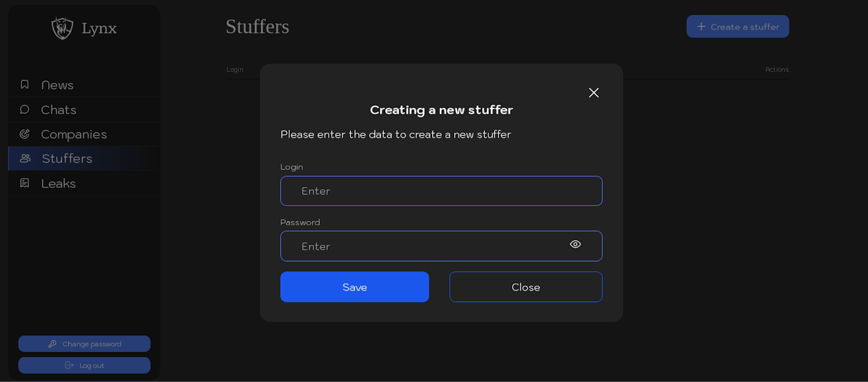Click the Chats speech bubble icon
The image size is (868, 382).
[x=24, y=109]
